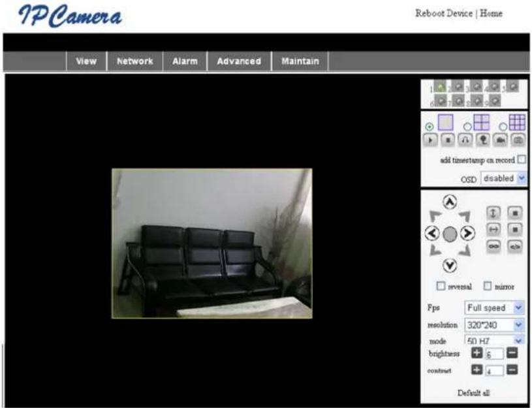Image resolution: width=532 pixels, height=408 pixels.
Task: Click the live camera video feed
Action: pyautogui.click(x=212, y=243)
